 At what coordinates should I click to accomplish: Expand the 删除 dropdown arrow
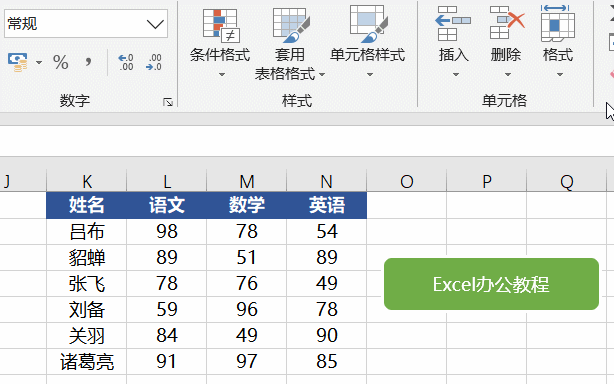(507, 74)
